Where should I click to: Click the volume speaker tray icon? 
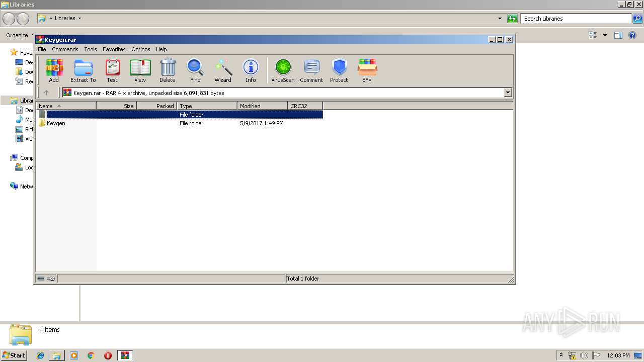click(584, 355)
